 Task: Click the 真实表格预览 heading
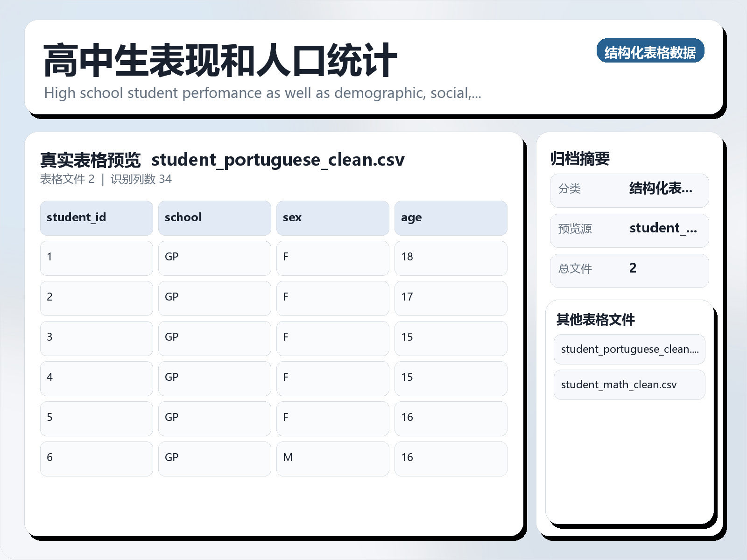pyautogui.click(x=92, y=159)
